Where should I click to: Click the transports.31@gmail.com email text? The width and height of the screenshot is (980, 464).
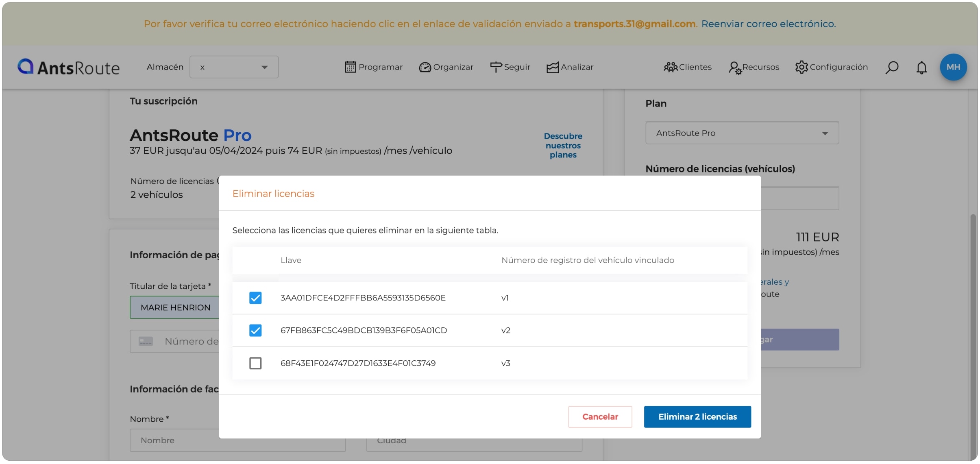(634, 24)
